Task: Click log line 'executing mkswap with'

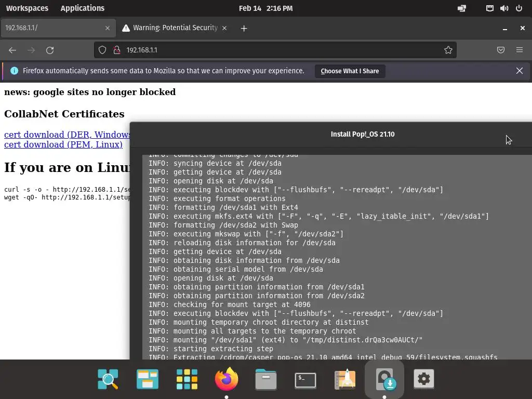Action: click(x=246, y=234)
